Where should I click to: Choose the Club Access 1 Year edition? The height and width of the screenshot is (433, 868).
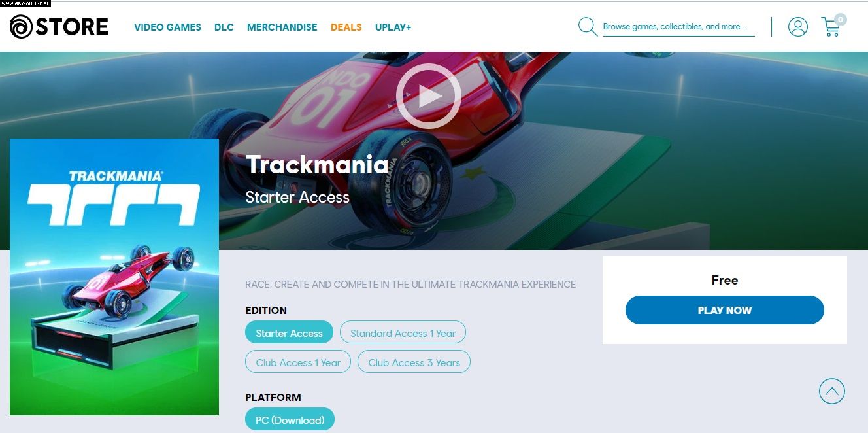point(298,362)
